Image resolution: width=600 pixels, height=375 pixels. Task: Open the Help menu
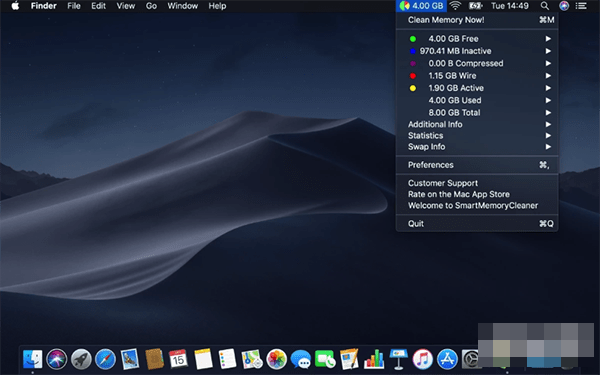(217, 6)
